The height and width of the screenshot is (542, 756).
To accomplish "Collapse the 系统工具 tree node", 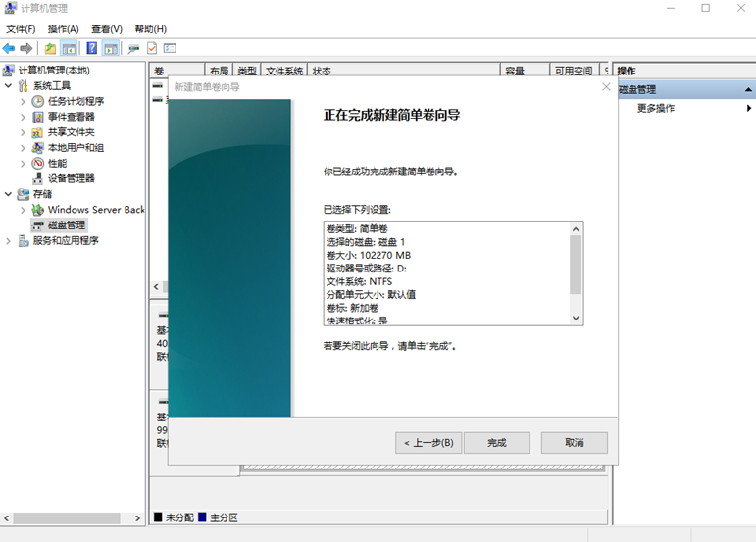I will [x=8, y=85].
